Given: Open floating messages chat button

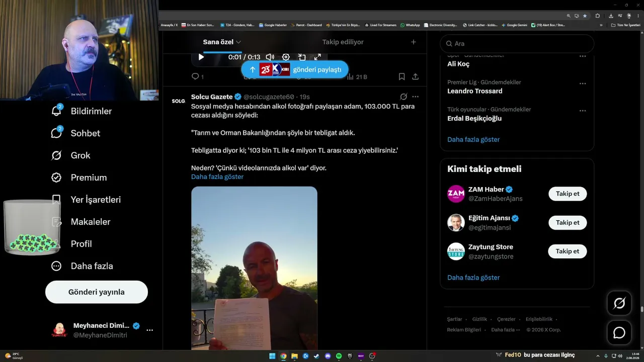Looking at the screenshot, I should pos(619,333).
